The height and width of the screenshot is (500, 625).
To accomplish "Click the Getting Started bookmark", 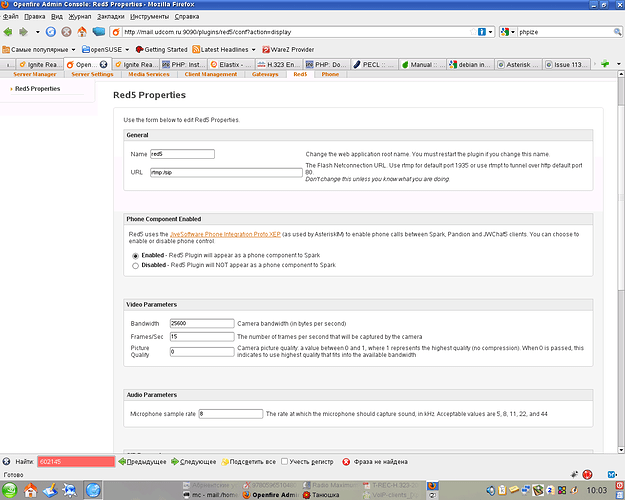I will pos(161,49).
